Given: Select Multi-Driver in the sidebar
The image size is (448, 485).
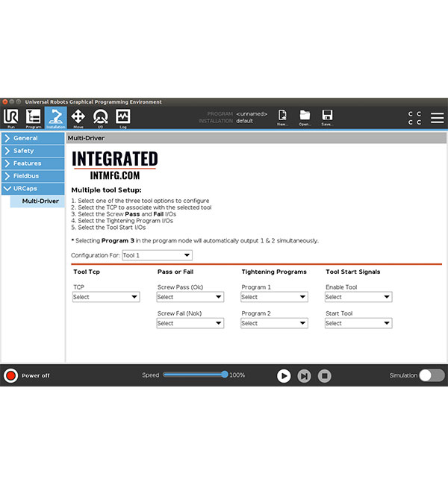Looking at the screenshot, I should click(x=37, y=201).
